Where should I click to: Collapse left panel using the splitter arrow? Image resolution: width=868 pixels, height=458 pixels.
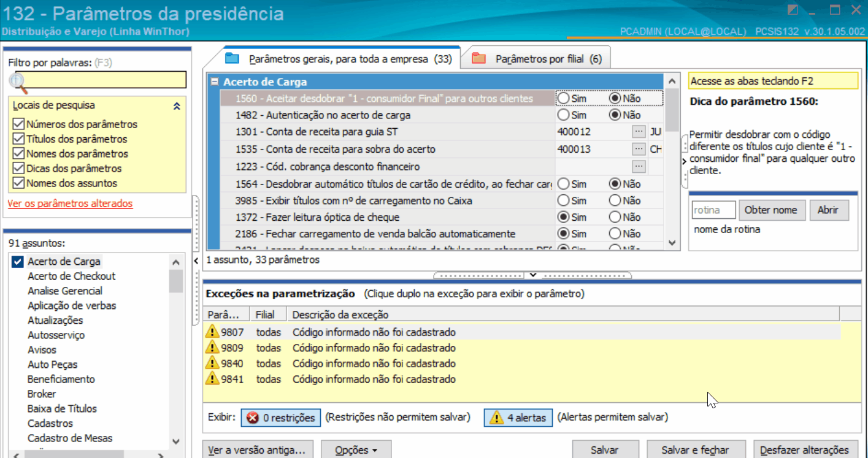pyautogui.click(x=196, y=262)
